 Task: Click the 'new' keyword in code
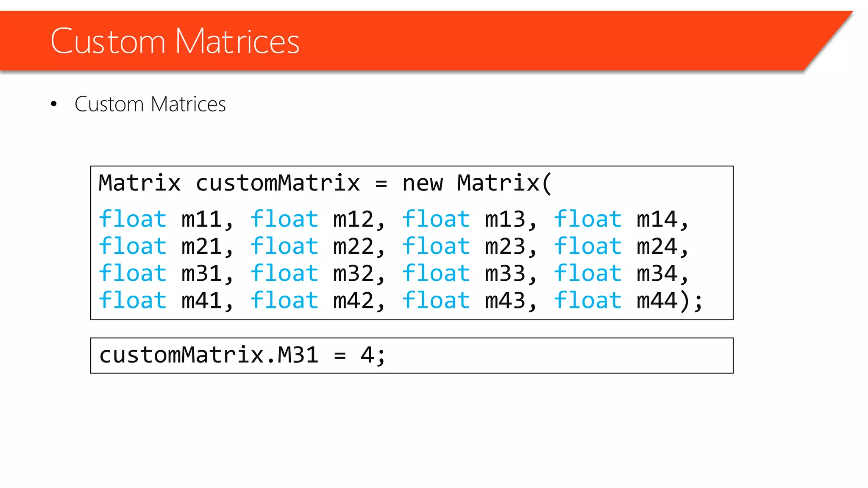tap(422, 183)
